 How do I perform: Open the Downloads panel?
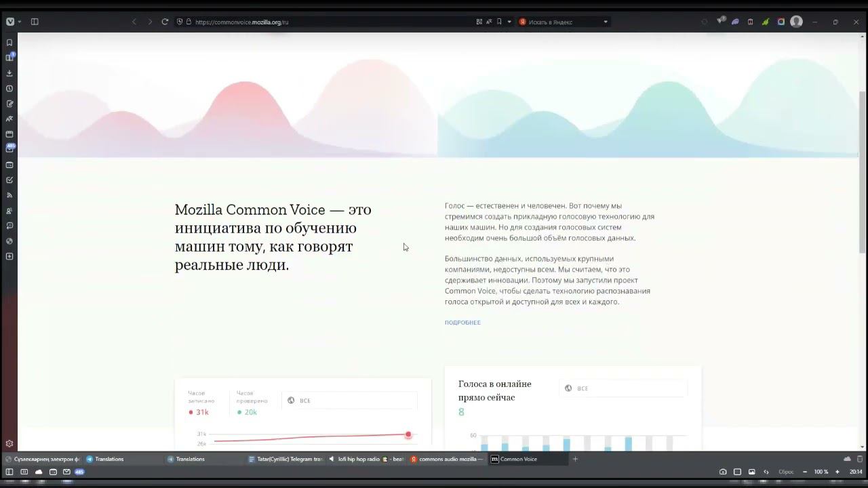tap(9, 73)
